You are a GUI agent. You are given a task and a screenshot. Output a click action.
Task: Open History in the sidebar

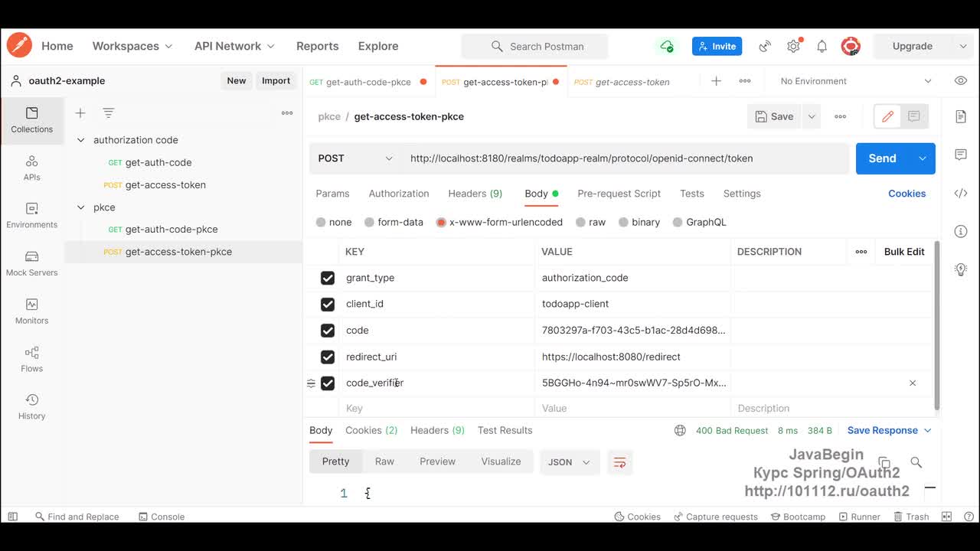(31, 407)
